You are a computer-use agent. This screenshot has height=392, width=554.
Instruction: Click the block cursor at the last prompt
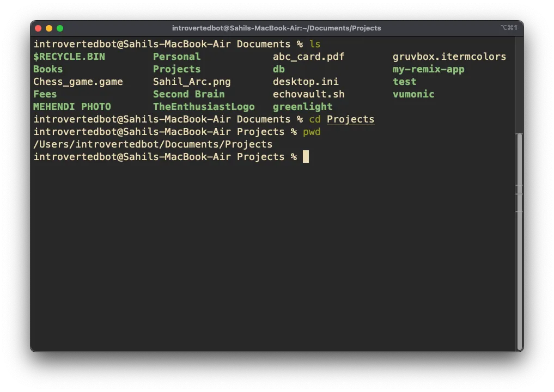(306, 157)
